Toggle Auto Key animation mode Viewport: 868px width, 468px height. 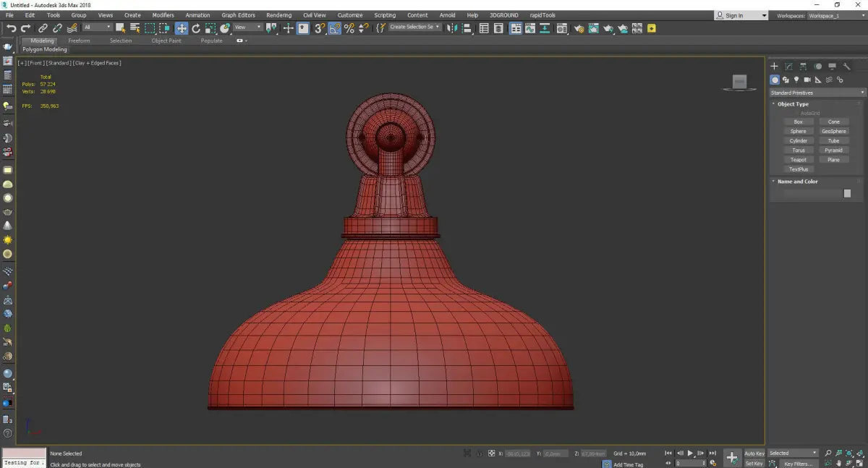754,454
